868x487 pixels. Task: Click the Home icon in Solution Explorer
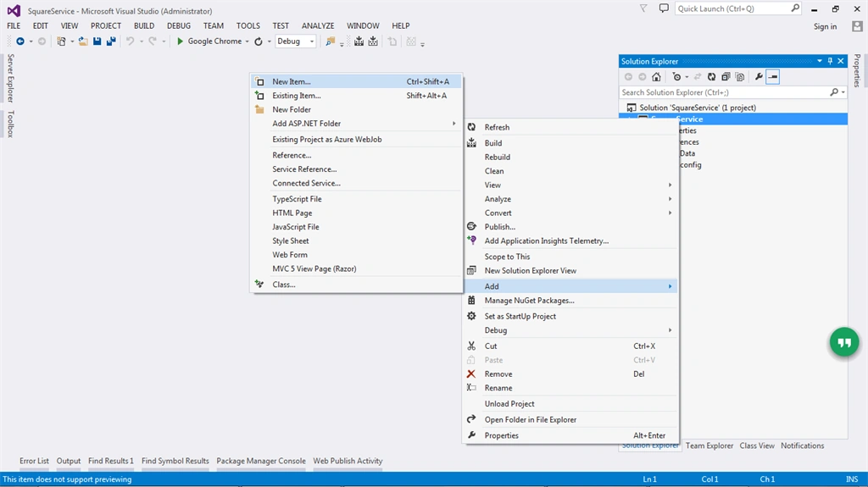pyautogui.click(x=656, y=77)
